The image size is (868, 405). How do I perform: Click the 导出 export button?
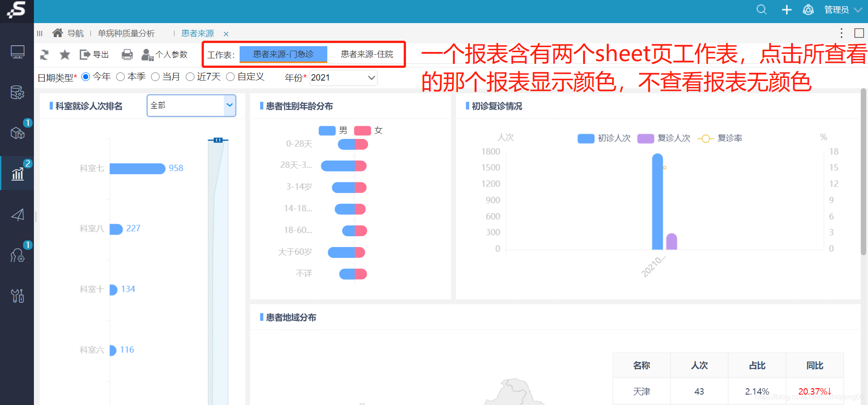coord(94,55)
